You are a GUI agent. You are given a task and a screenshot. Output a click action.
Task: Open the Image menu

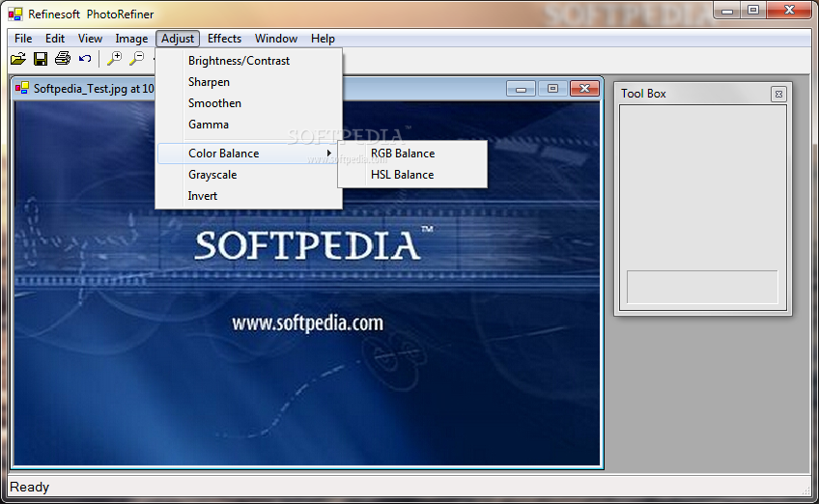131,39
